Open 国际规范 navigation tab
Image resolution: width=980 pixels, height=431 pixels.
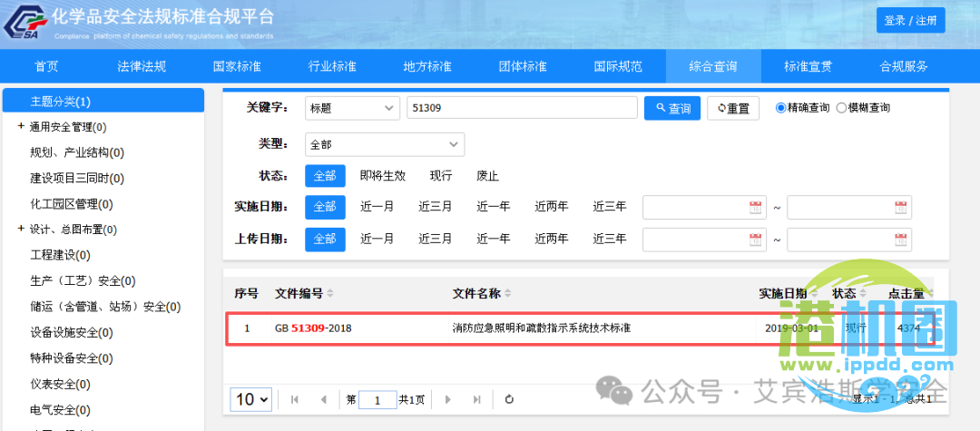pos(618,66)
